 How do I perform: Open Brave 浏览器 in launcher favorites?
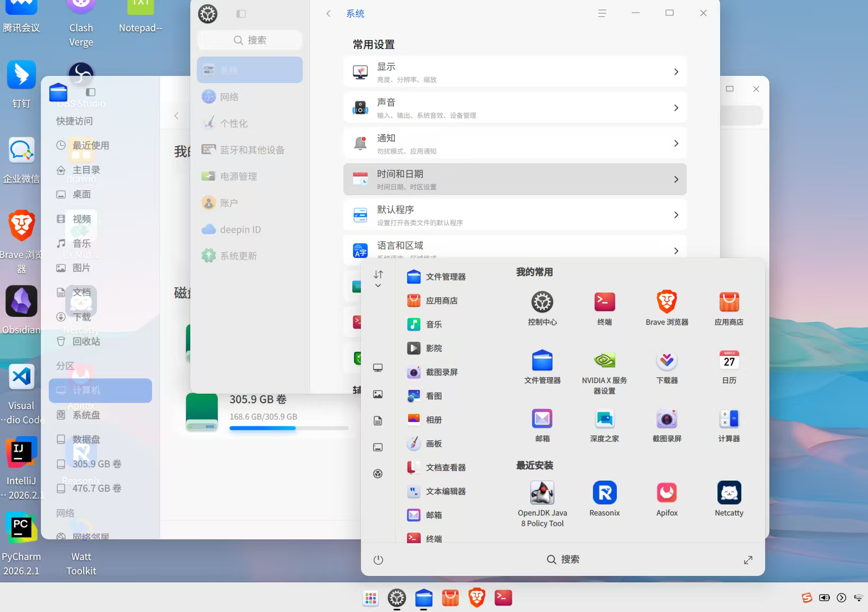click(667, 308)
